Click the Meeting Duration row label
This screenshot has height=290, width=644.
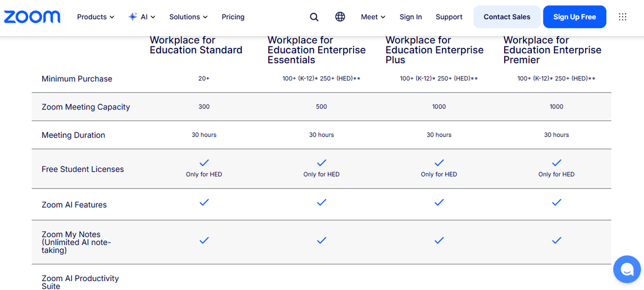click(x=73, y=135)
